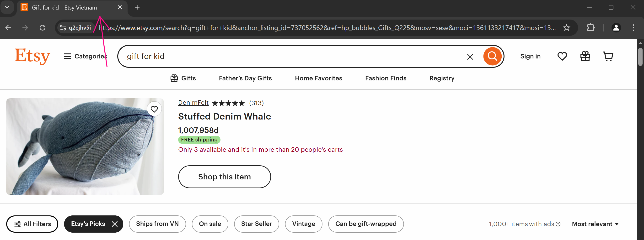
Task: Open Chrome extensions puzzle icon
Action: (x=590, y=27)
